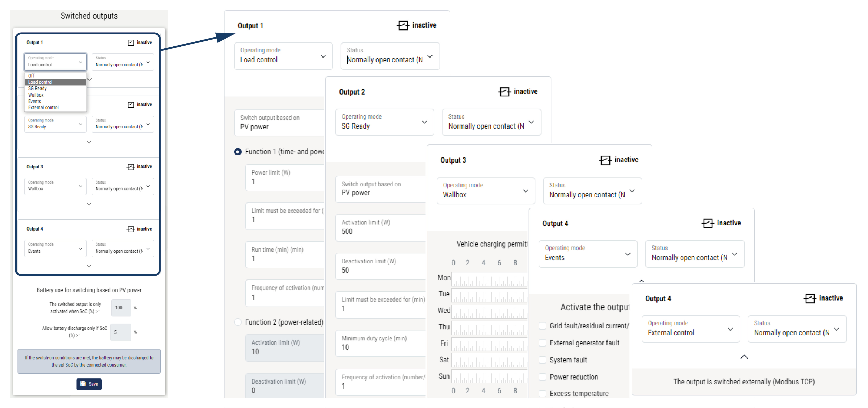868x408 pixels.
Task: Click the relay icon beside Output 4 in left panel
Action: 130,229
